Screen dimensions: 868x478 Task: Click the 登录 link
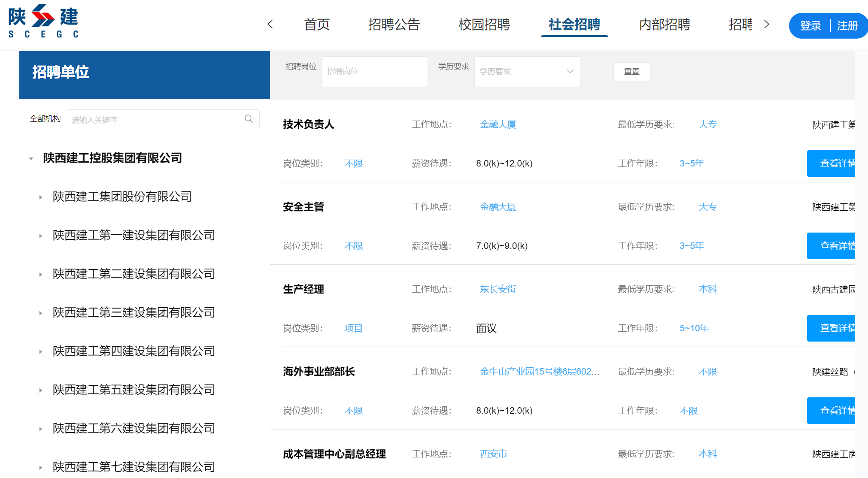click(x=810, y=26)
